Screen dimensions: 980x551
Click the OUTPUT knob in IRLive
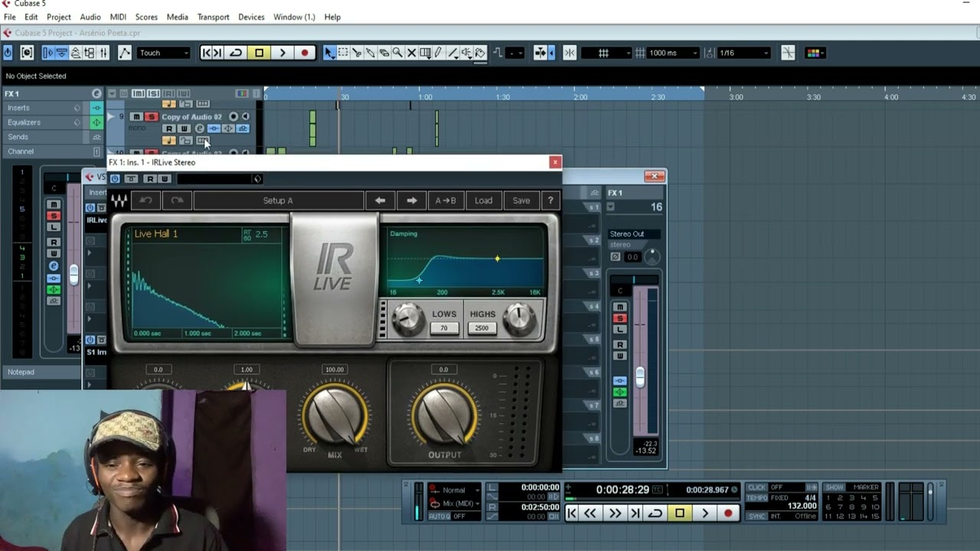click(444, 414)
